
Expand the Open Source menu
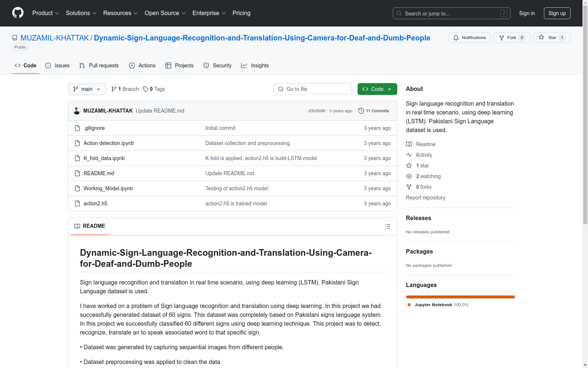pyautogui.click(x=165, y=13)
